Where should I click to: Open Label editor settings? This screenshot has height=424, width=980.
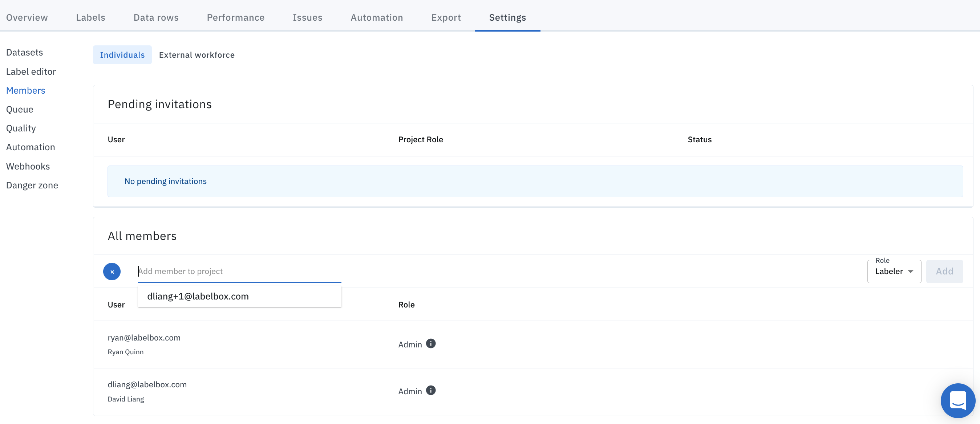coord(31,72)
